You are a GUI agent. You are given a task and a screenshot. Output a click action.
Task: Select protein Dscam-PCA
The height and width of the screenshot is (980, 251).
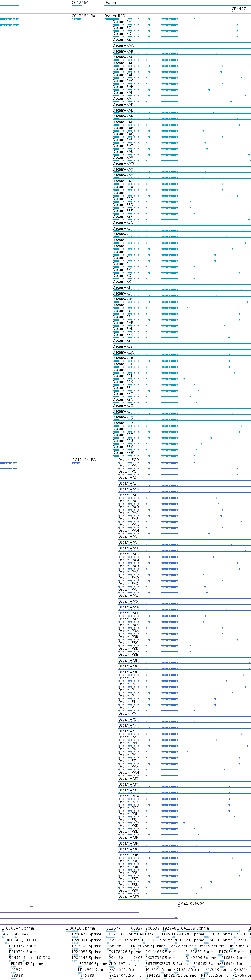pyautogui.click(x=129, y=796)
